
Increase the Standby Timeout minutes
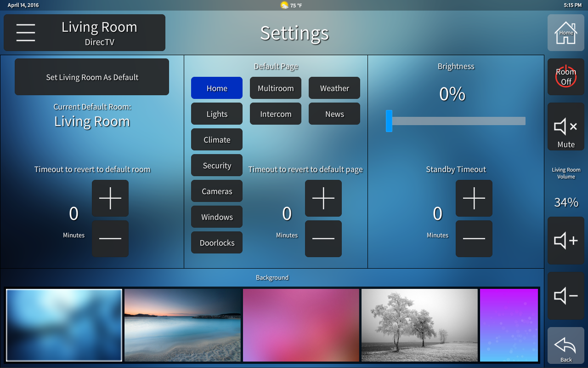(474, 198)
